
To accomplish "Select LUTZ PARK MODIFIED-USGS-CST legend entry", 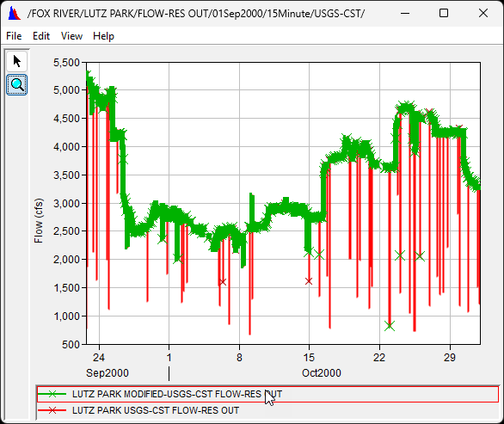I will (267, 394).
